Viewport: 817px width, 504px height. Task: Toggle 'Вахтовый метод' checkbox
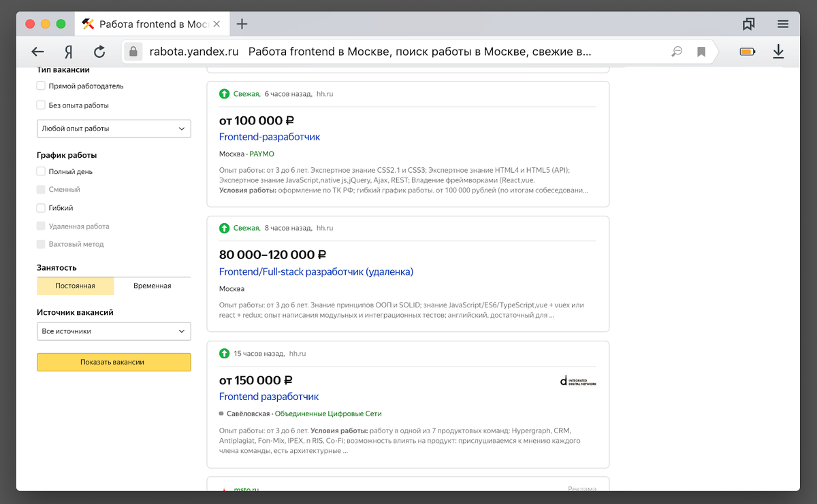tap(41, 244)
